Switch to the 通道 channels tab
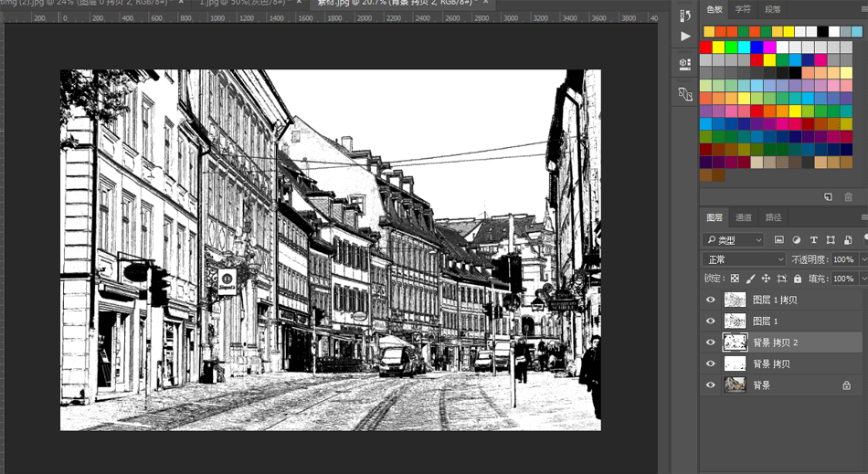The image size is (868, 474). pos(744,217)
